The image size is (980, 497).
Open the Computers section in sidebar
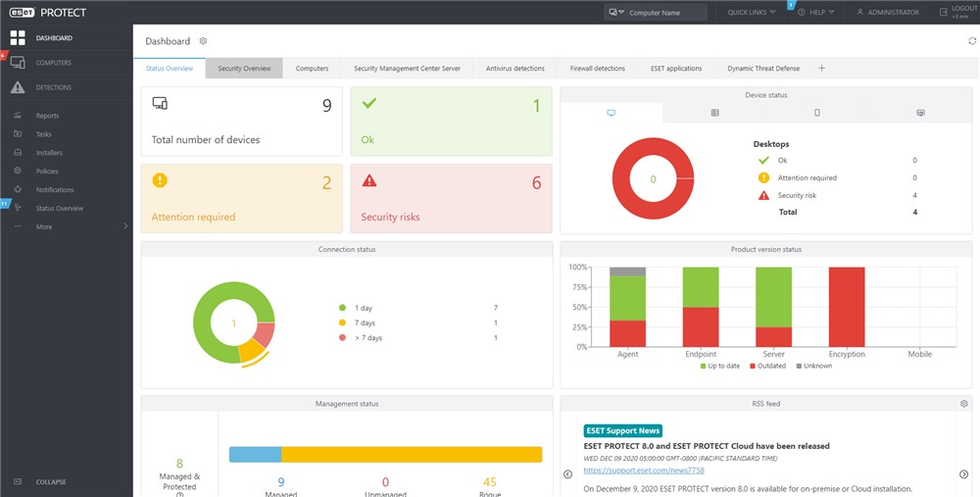pos(54,63)
